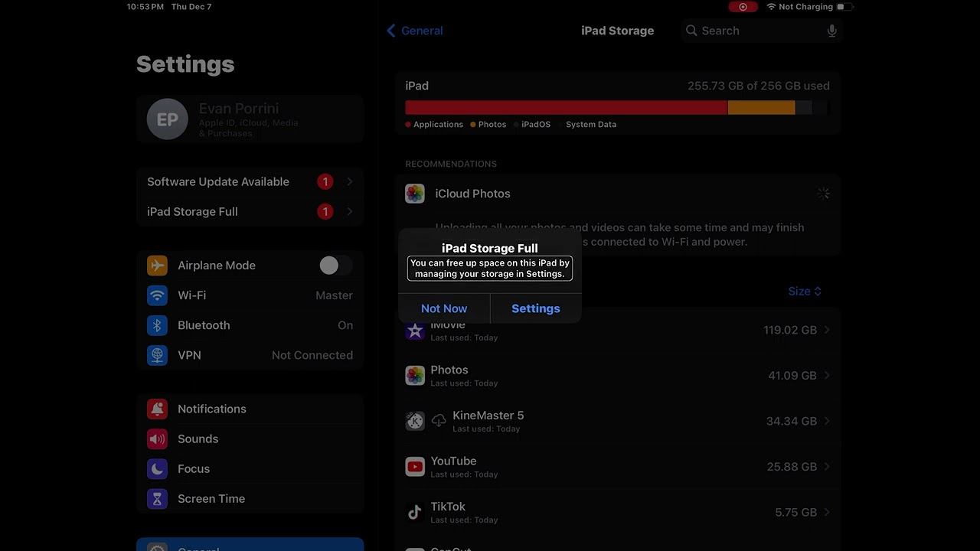
Task: Tap the RECOMMENDATIONS section header
Action: (451, 164)
